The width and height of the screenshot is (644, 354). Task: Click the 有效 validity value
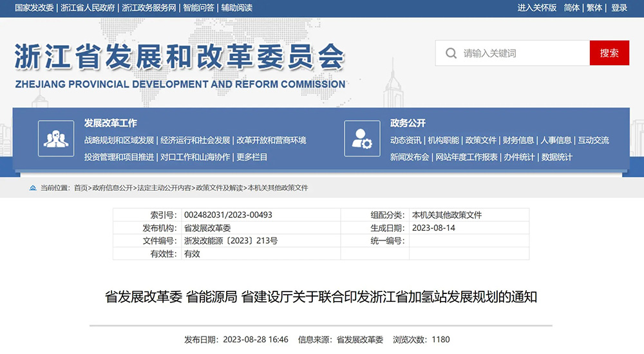tap(192, 253)
